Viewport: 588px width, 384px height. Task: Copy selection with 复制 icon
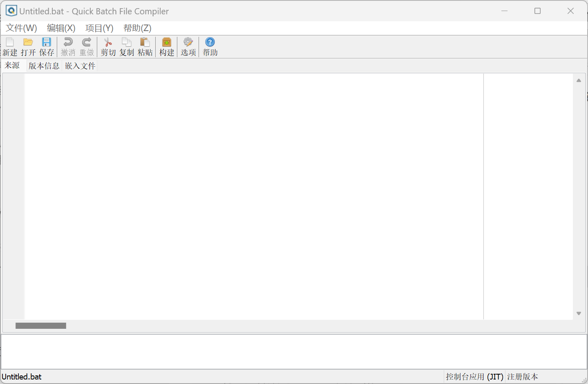[127, 47]
